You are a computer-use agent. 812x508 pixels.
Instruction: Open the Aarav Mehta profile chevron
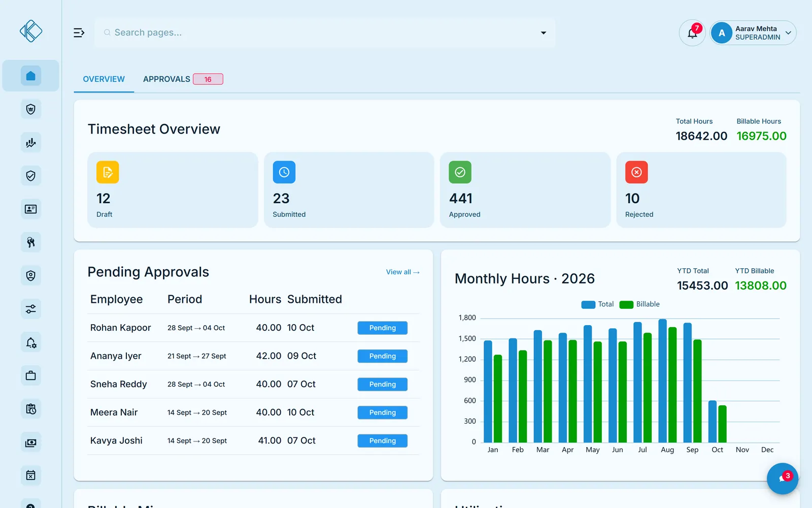pos(788,33)
